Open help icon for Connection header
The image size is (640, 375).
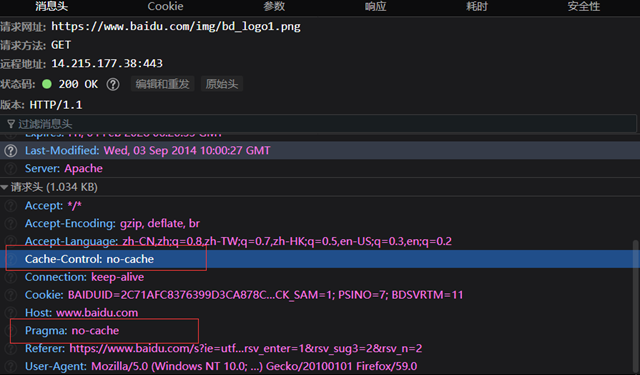tap(11, 277)
